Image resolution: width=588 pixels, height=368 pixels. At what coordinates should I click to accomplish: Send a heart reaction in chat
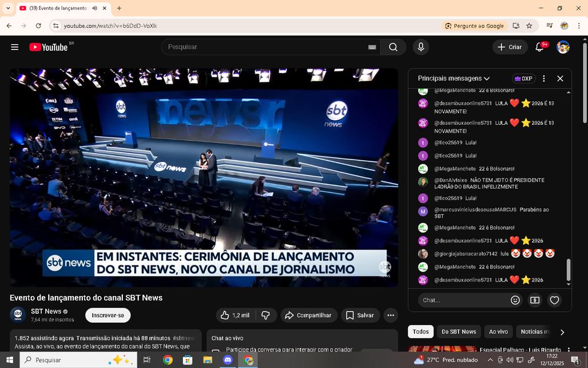click(554, 300)
